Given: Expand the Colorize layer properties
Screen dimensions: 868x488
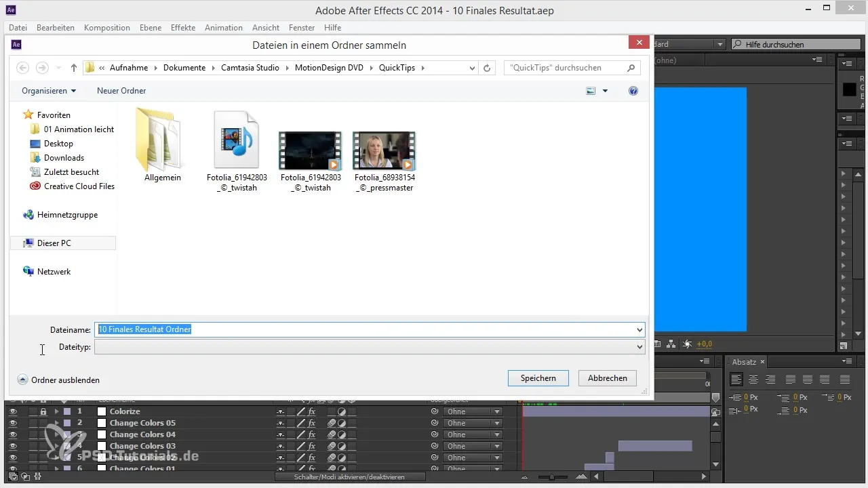Looking at the screenshot, I should coord(57,411).
